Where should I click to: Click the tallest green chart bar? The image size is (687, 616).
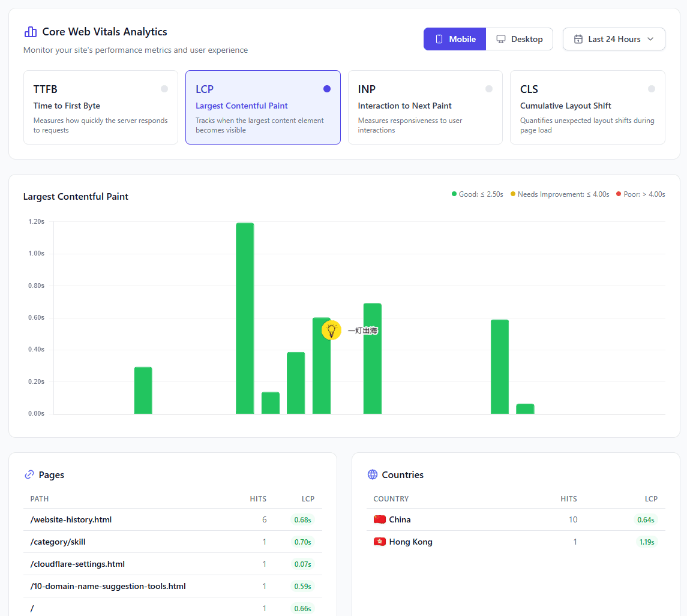pos(245,318)
